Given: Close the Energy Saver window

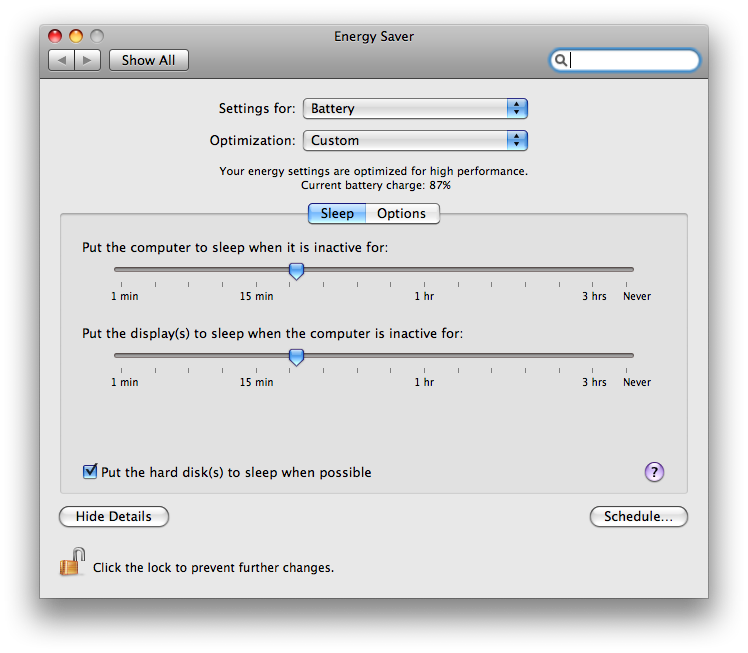Looking at the screenshot, I should [56, 37].
